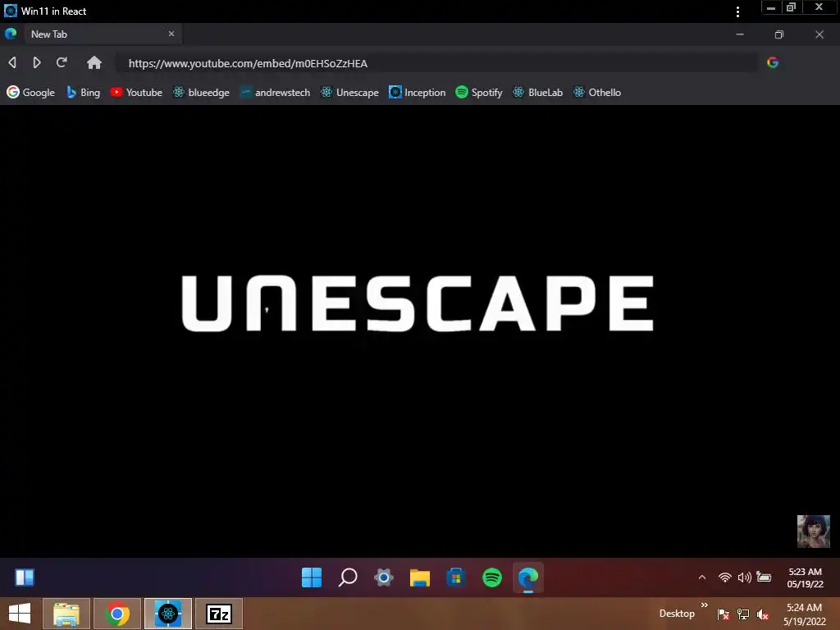
Task: Open the Othello bookmark
Action: 597,92
